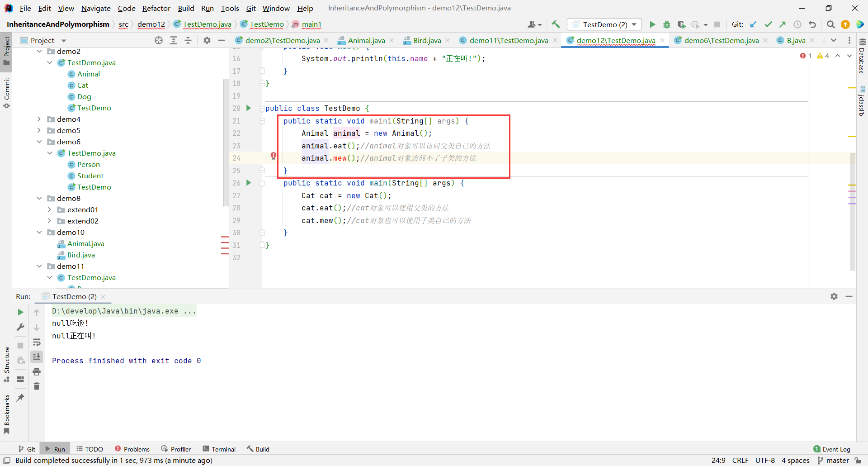Show Git history clock icon

click(x=797, y=24)
